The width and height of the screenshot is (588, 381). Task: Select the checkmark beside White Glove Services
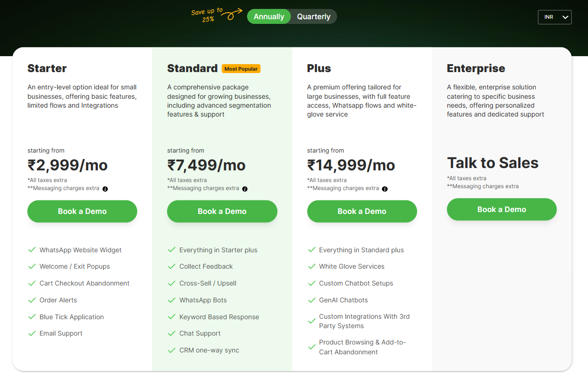[x=312, y=266]
